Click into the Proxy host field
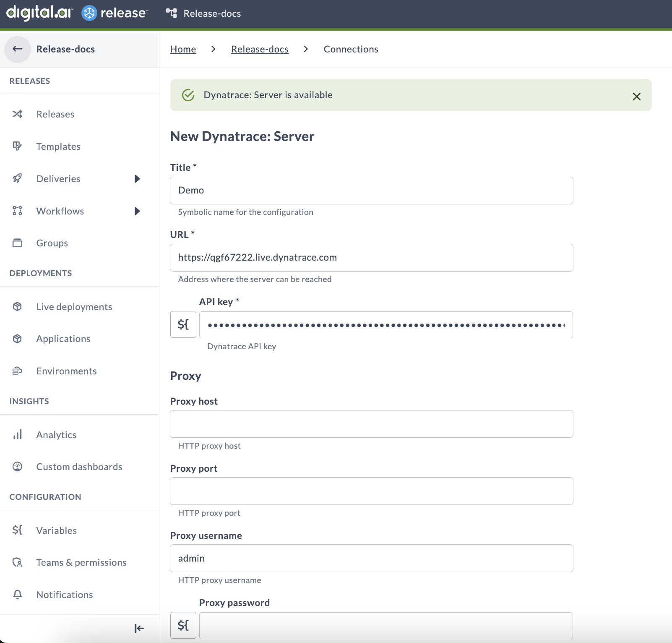Screen dimensions: 672x643 tap(371, 424)
